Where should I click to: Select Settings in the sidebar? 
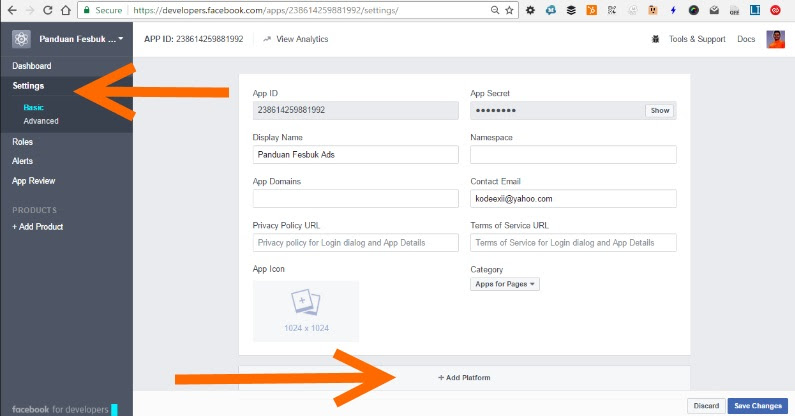coord(28,86)
